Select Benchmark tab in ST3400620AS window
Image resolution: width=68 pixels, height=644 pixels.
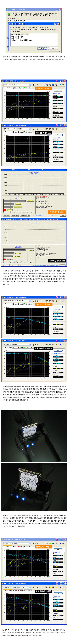(8, 348)
